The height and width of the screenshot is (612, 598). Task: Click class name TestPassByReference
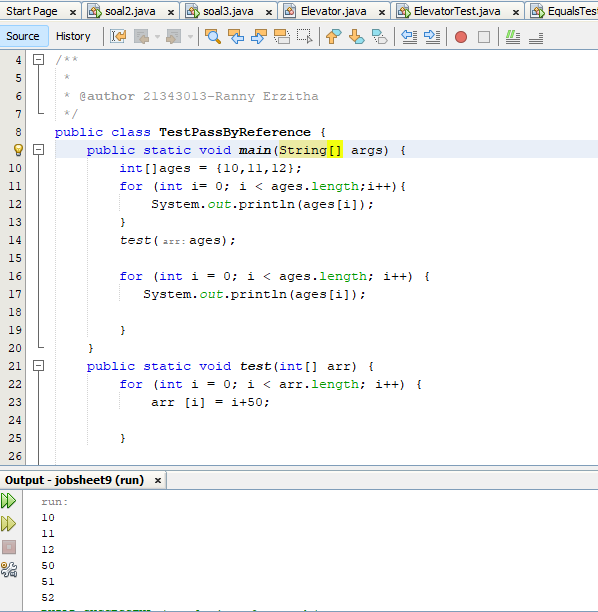coord(235,132)
